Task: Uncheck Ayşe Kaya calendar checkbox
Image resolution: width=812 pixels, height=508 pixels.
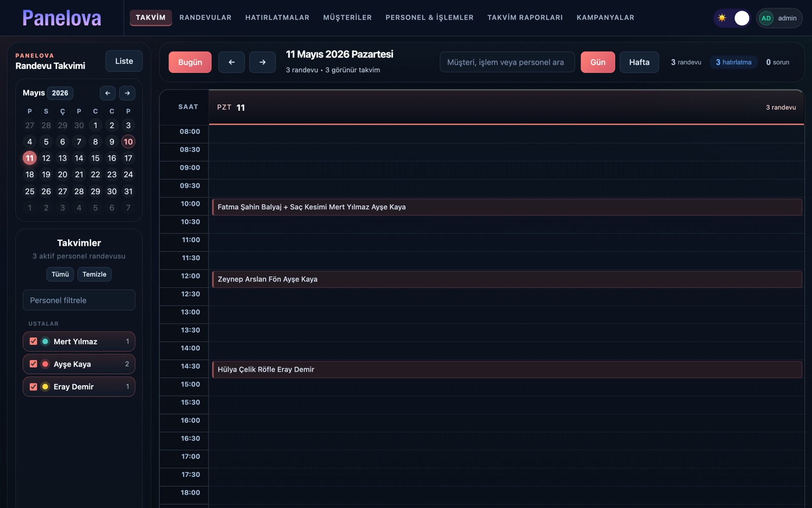Action: coord(33,364)
